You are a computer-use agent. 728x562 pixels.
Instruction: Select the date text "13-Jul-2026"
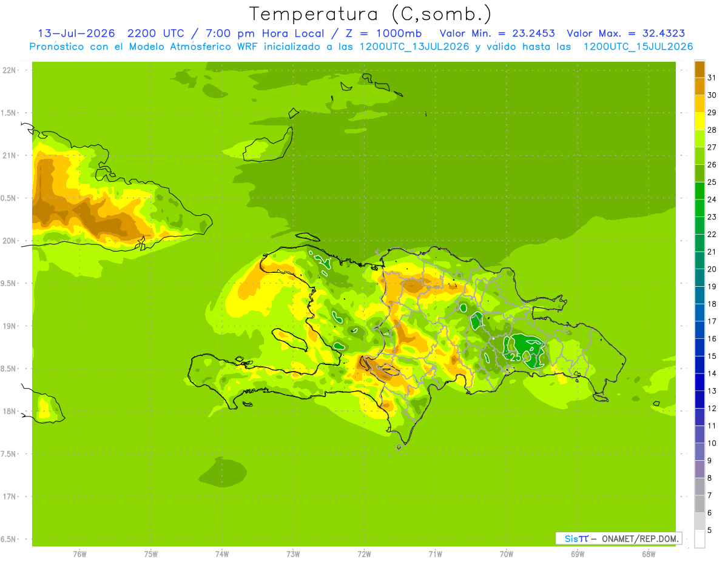pos(76,33)
